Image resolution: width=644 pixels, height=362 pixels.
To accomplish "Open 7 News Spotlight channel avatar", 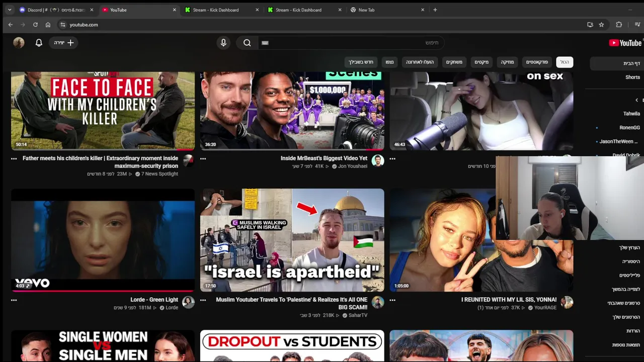I will click(x=188, y=160).
